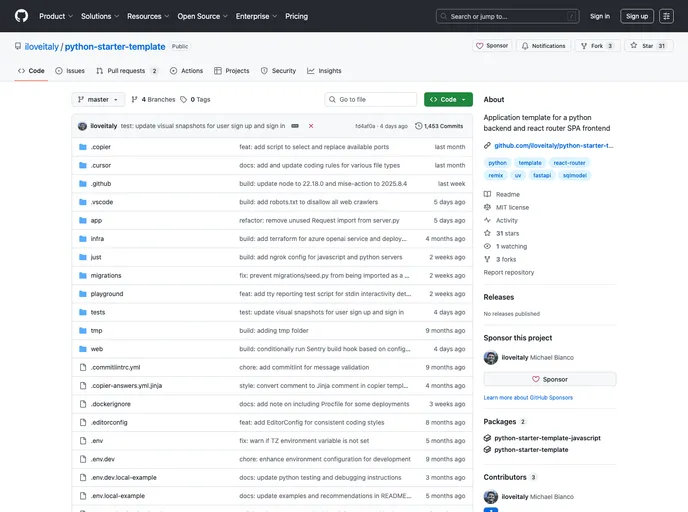Click the Sign up button
Screen dimensions: 688x512
point(637,16)
